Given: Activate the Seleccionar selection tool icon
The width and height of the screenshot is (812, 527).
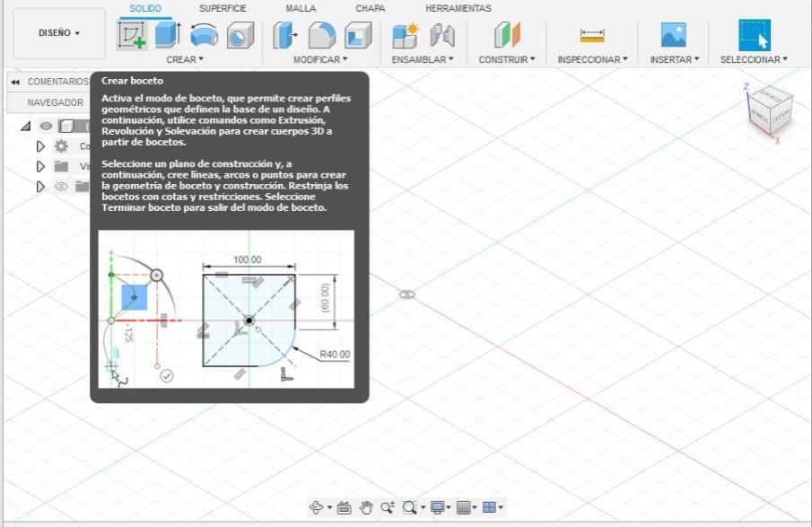Looking at the screenshot, I should (x=754, y=35).
